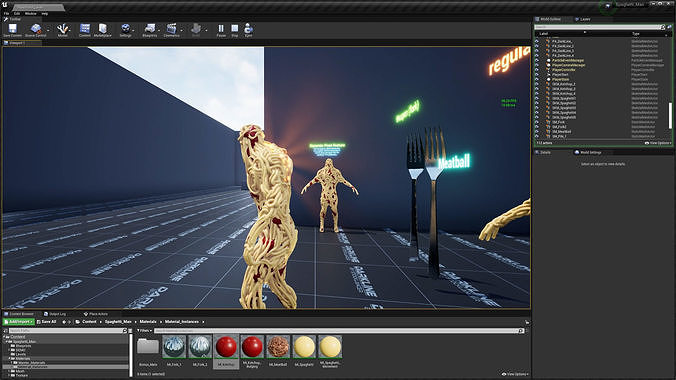The image size is (676, 380).
Task: Click the Save Current toolbar icon
Action: 13,29
